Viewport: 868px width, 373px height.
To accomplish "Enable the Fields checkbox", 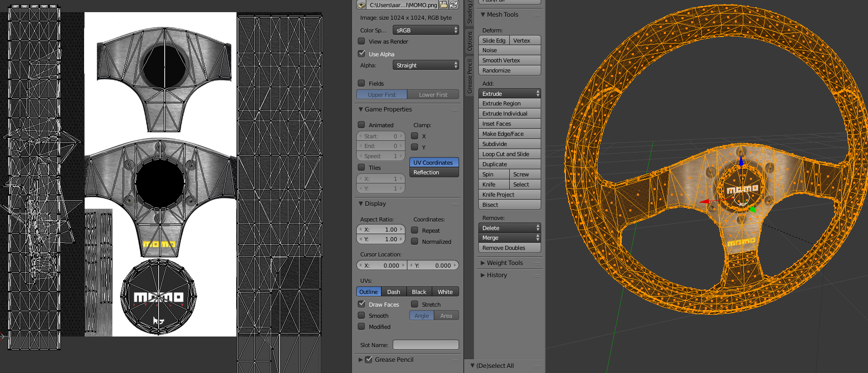I will [361, 83].
